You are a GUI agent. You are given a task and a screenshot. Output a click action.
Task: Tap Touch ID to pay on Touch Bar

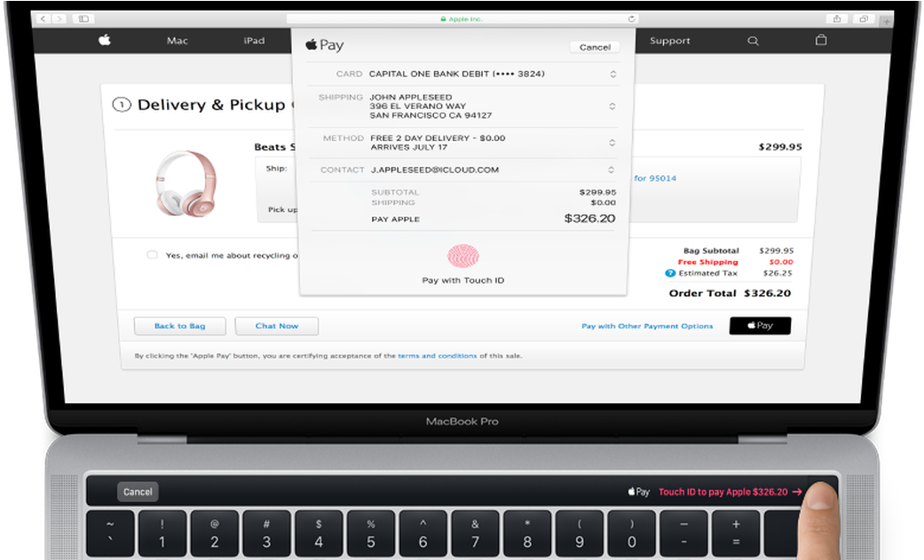(731, 492)
